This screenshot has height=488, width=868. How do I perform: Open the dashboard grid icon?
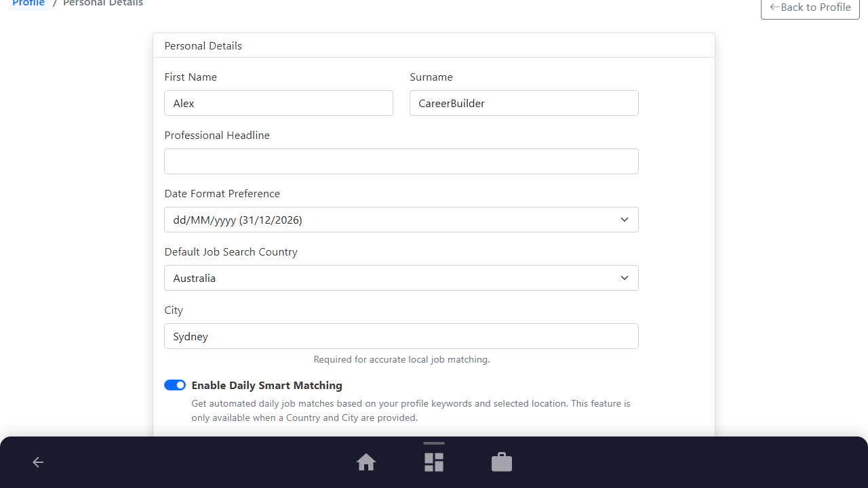pos(434,462)
